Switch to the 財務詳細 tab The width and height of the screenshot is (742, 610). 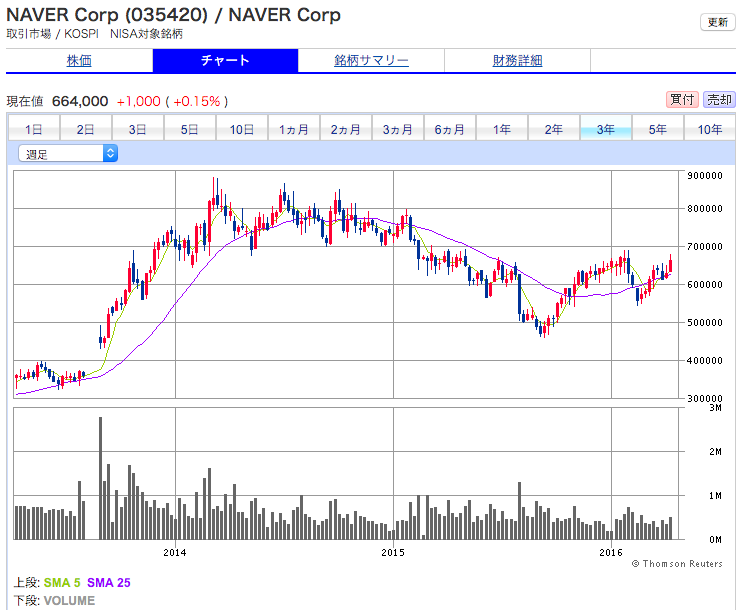(x=517, y=61)
